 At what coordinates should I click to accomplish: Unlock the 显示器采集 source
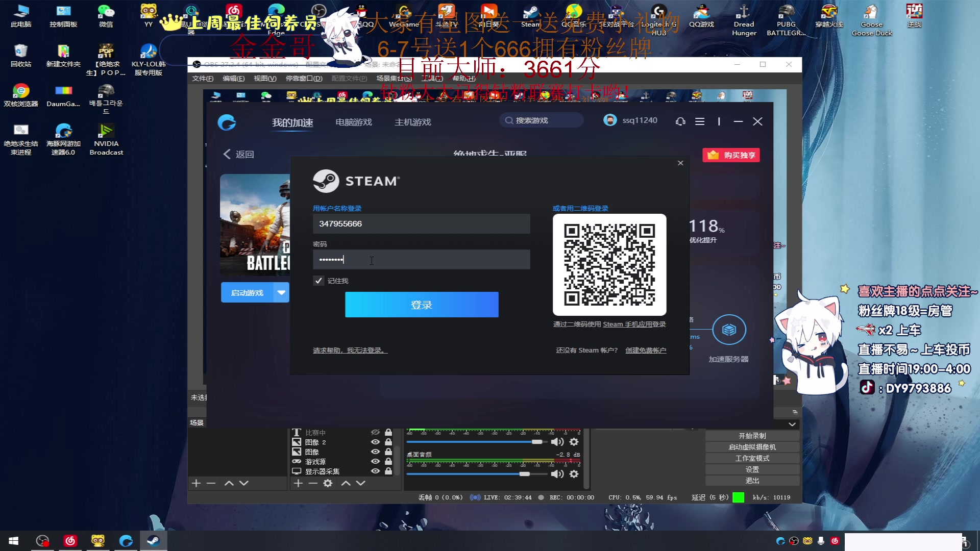[x=388, y=471]
